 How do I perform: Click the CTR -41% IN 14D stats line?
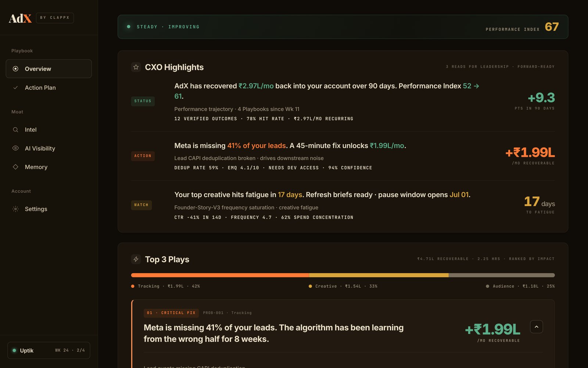coord(264,217)
